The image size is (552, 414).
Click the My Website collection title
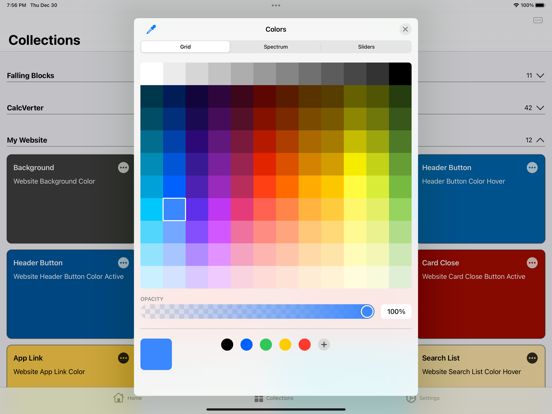click(27, 140)
